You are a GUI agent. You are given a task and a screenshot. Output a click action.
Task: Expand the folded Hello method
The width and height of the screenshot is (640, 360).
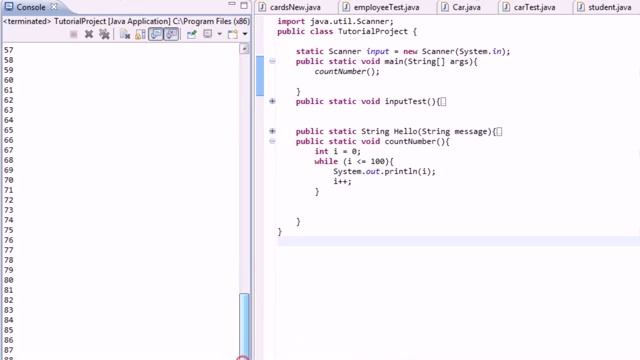tap(272, 131)
